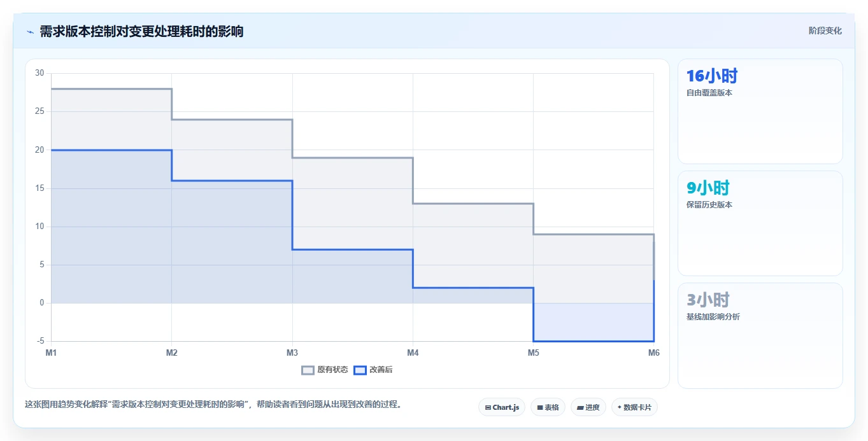Image resolution: width=868 pixels, height=441 pixels.
Task: Click the 保留历史版本 caption
Action: tap(709, 205)
